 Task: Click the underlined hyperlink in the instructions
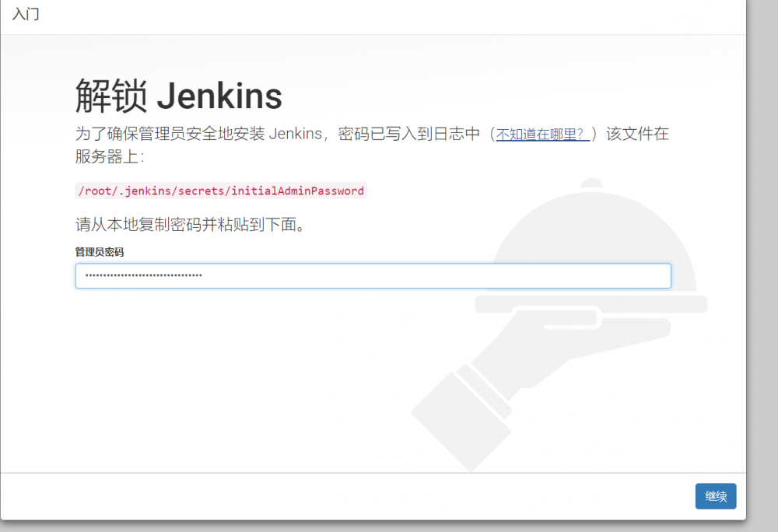pos(542,133)
